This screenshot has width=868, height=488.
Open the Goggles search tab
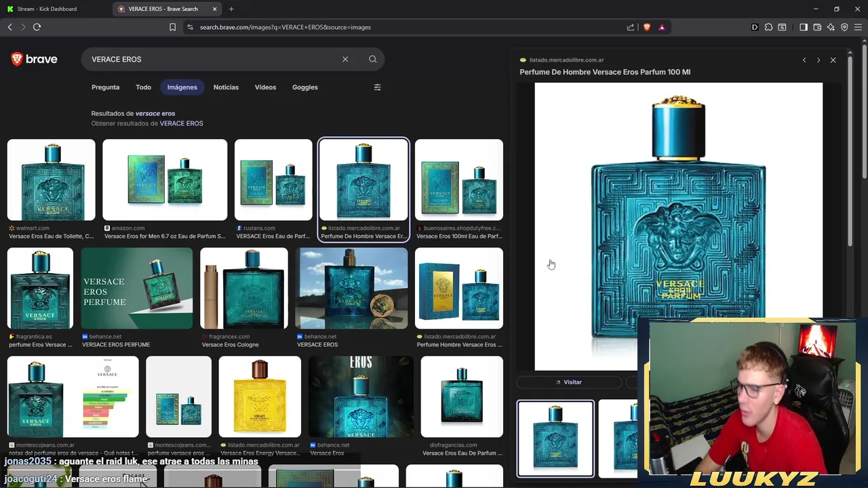[305, 87]
